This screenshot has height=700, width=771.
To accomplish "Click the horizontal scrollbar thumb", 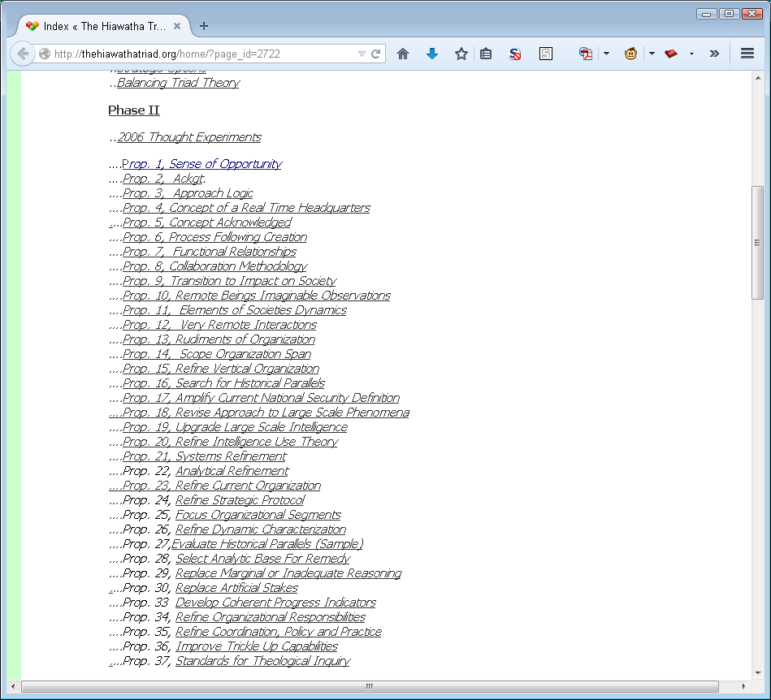I will point(370,686).
